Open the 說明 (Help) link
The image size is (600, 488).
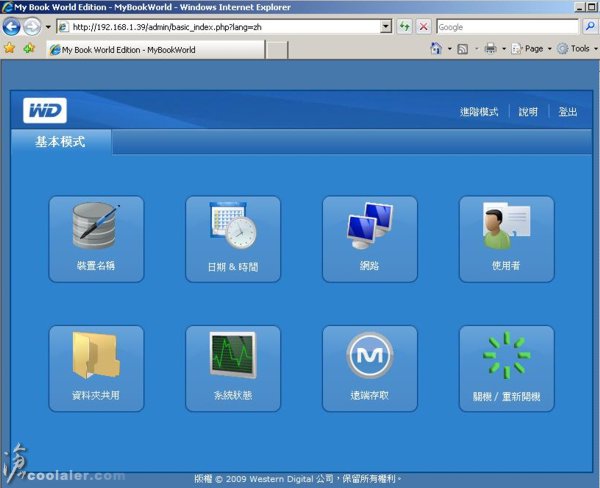(528, 112)
